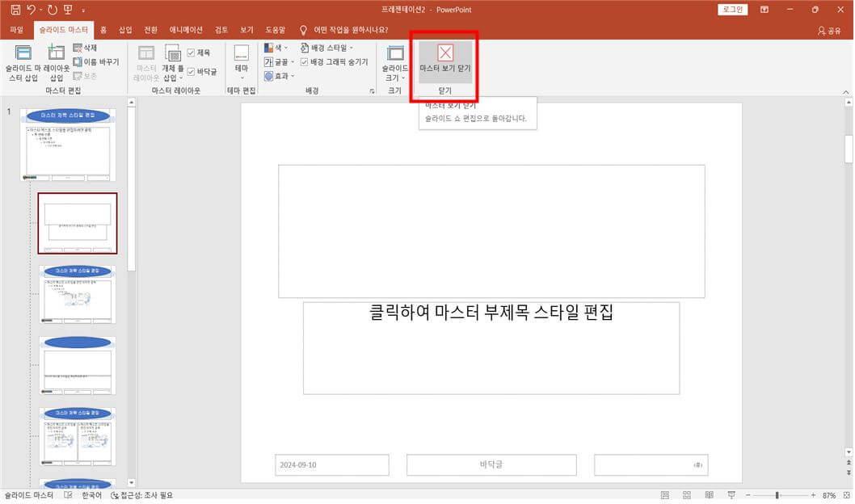Open the 효과 effects dropdown
The height and width of the screenshot is (504, 855).
pyautogui.click(x=279, y=76)
